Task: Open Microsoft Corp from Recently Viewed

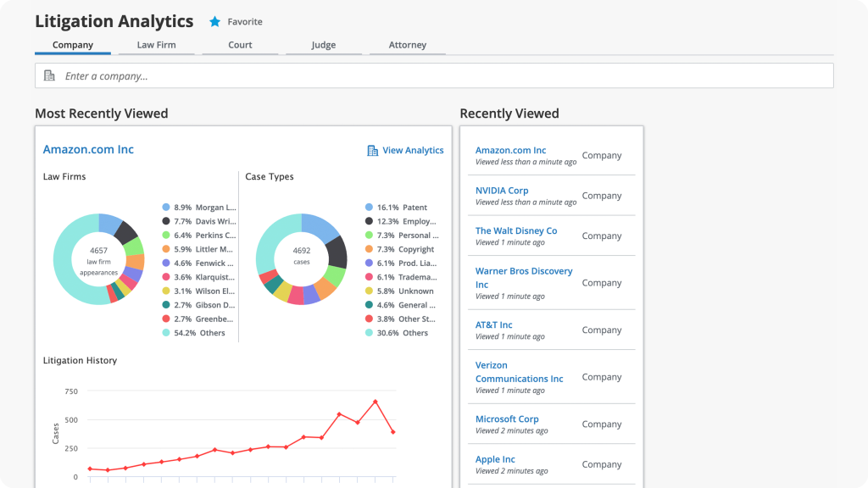Action: tap(507, 419)
